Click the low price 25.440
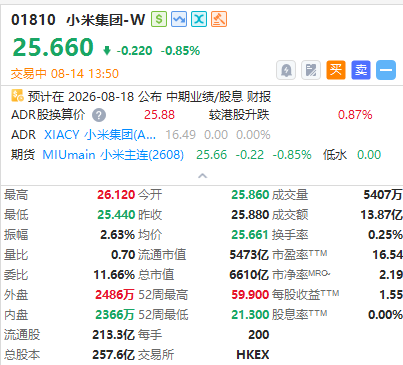Image resolution: width=403 pixels, height=365 pixels. (116, 215)
